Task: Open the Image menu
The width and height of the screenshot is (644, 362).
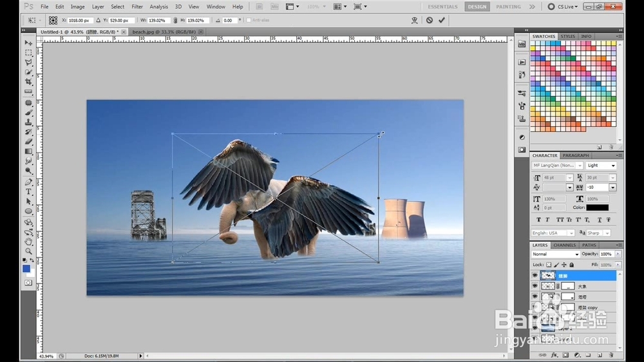Action: pyautogui.click(x=78, y=6)
